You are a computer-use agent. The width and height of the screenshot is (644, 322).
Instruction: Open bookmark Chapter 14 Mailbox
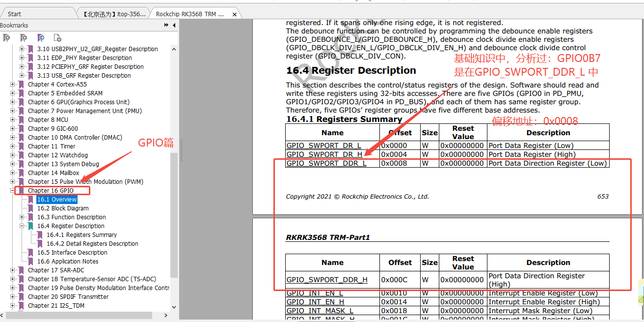[54, 173]
